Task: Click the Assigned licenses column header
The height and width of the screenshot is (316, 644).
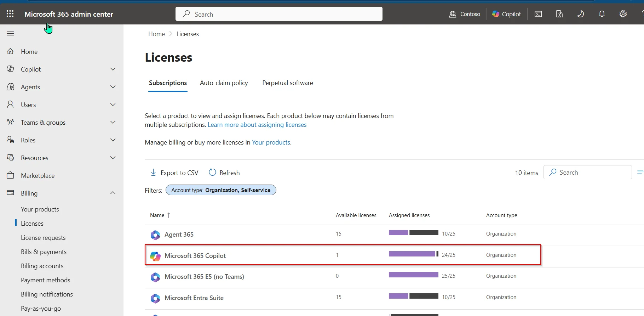Action: coord(409,215)
